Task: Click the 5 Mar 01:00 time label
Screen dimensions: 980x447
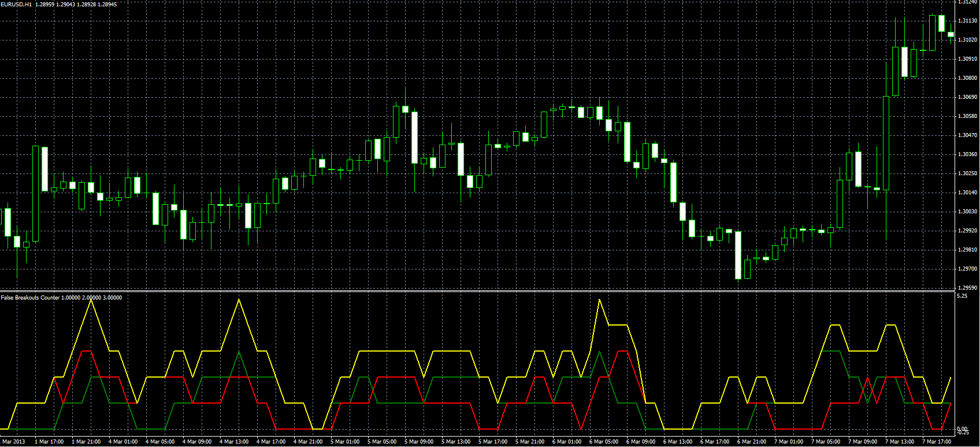Action: tap(345, 442)
